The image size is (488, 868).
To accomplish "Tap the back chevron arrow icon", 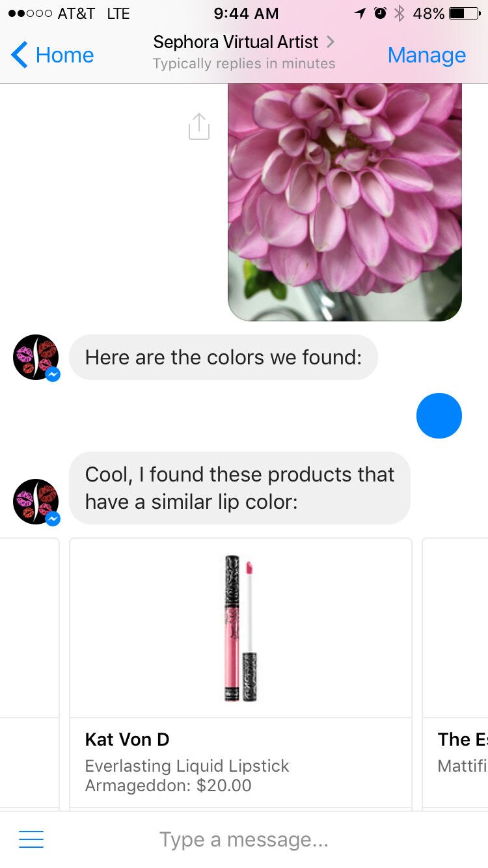I will pos(20,55).
